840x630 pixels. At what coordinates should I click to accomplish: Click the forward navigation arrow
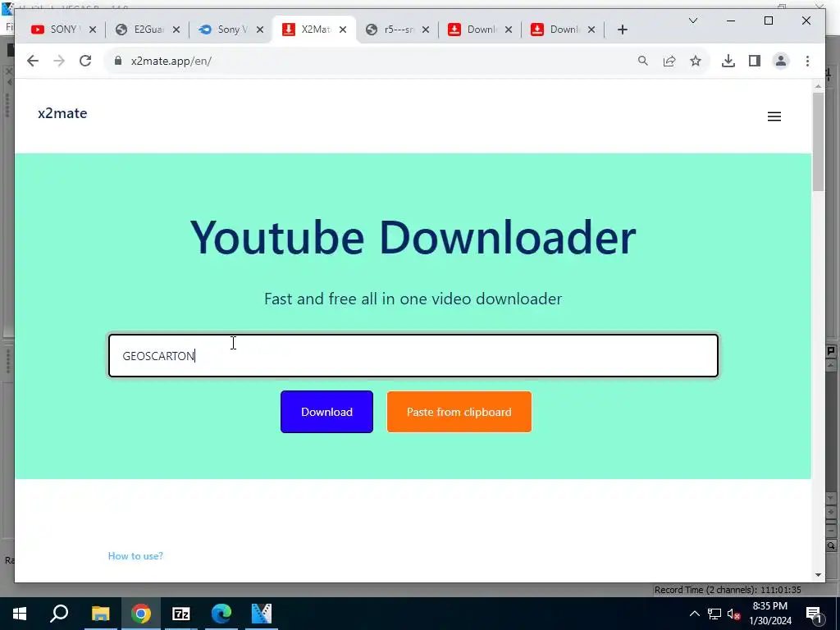59,61
